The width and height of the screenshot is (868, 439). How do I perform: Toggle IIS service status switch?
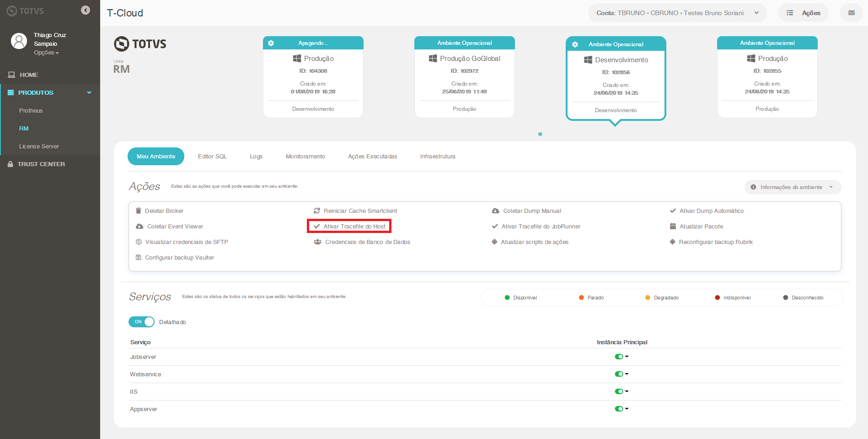(619, 391)
